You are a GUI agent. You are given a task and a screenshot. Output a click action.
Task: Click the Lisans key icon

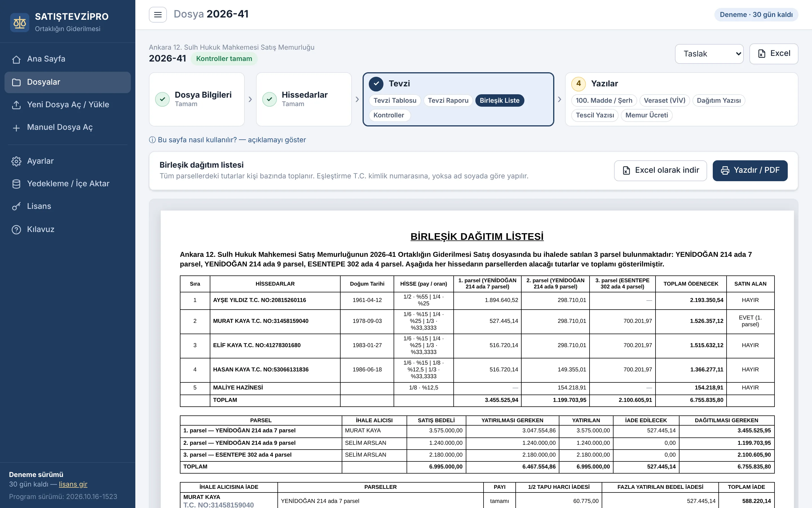tap(16, 206)
